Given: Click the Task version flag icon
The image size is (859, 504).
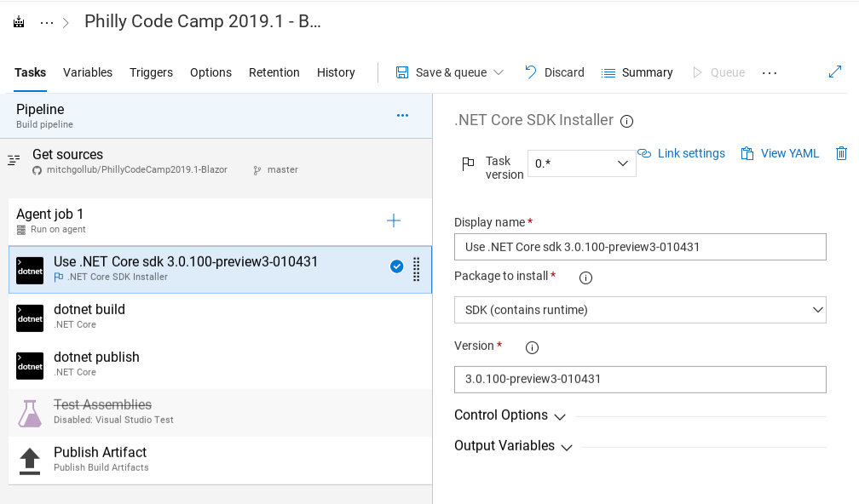Looking at the screenshot, I should click(468, 163).
